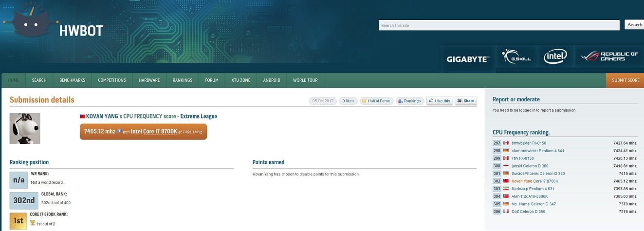Click the info icon beside 7405.12 mhz
The width and height of the screenshot is (644, 231).
pos(119,132)
